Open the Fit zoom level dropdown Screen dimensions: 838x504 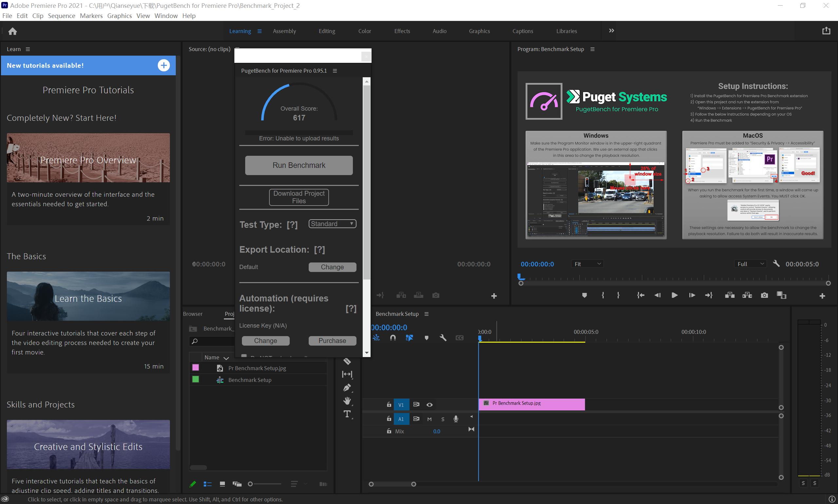coord(587,264)
